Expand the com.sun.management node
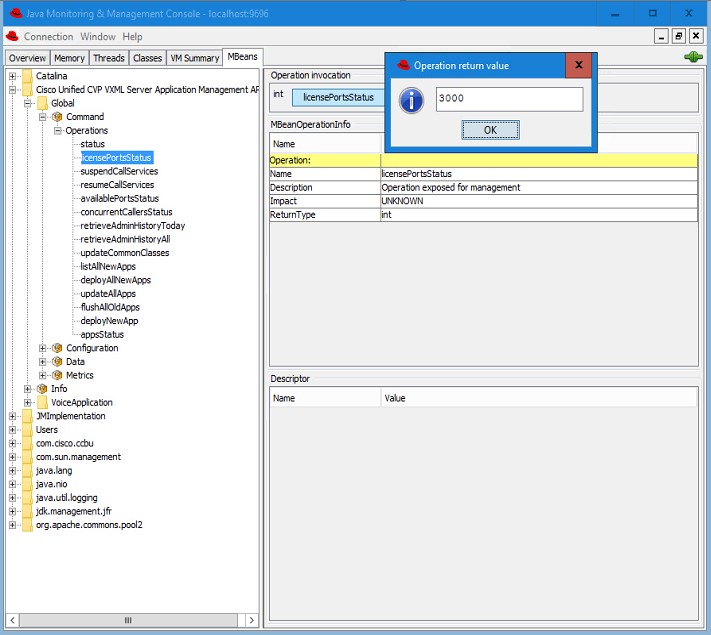 [x=12, y=457]
